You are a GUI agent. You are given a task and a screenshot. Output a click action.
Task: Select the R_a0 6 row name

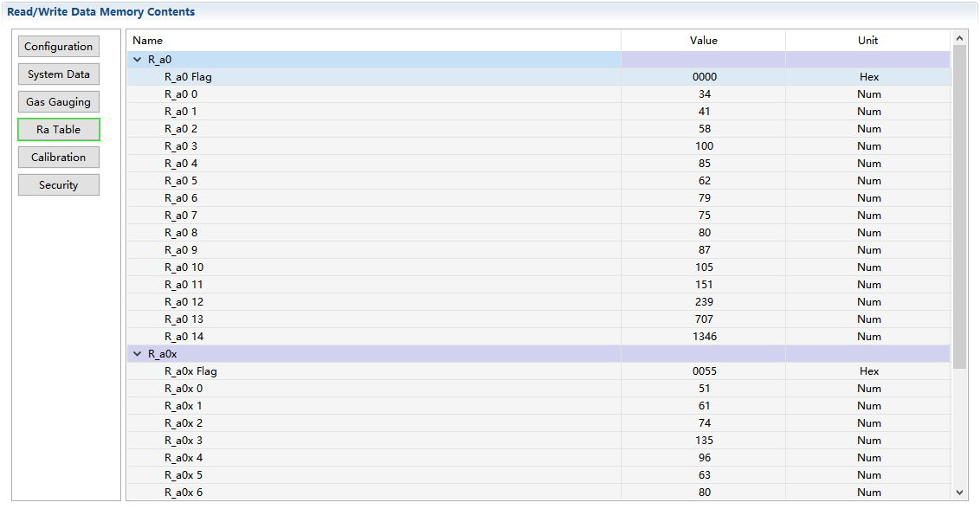click(x=181, y=198)
